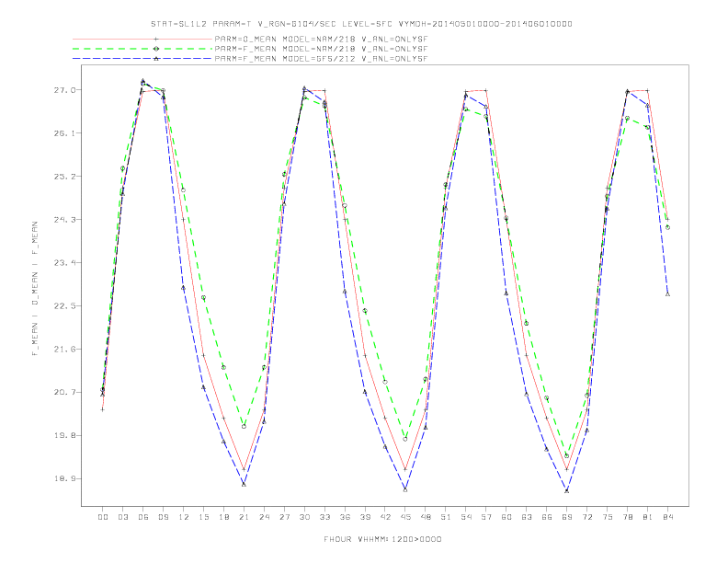
Task: Click the red solid legend line sample
Action: [x=142, y=40]
